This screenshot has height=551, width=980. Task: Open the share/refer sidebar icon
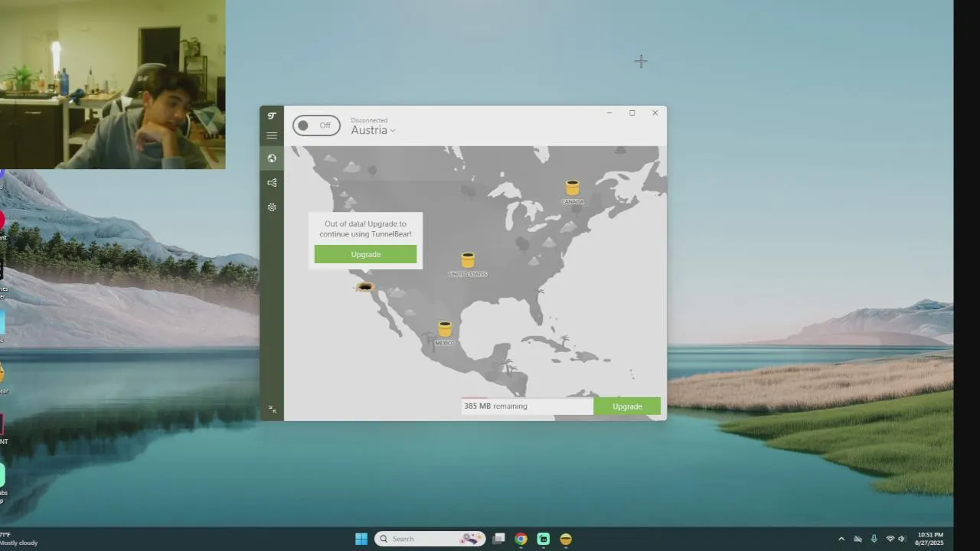[272, 183]
